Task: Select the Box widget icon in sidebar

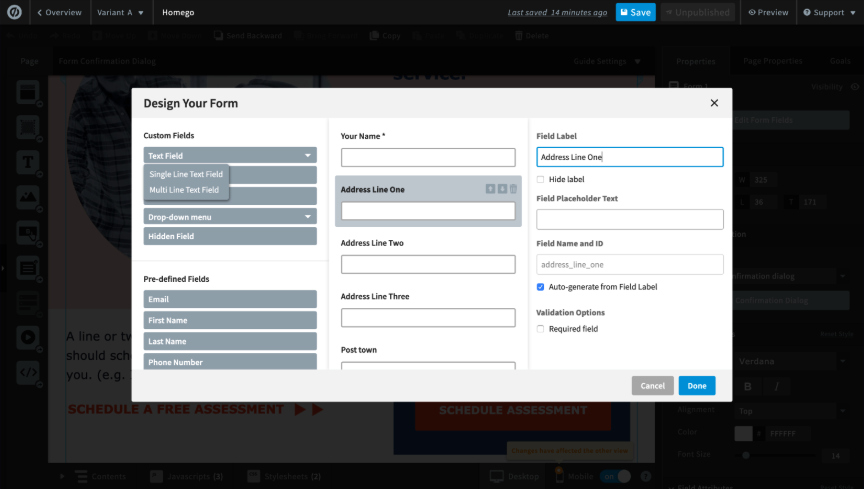Action: click(x=28, y=128)
